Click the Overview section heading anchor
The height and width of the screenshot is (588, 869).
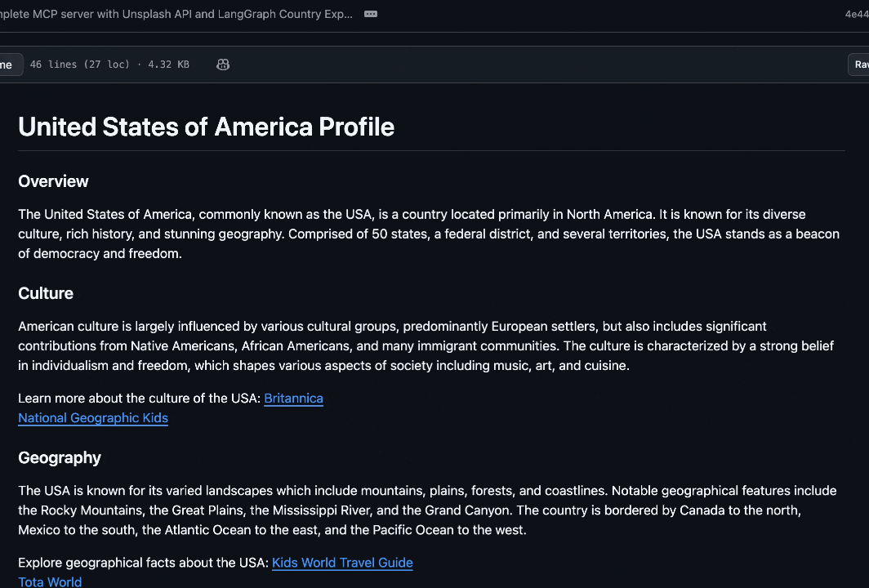tap(53, 181)
